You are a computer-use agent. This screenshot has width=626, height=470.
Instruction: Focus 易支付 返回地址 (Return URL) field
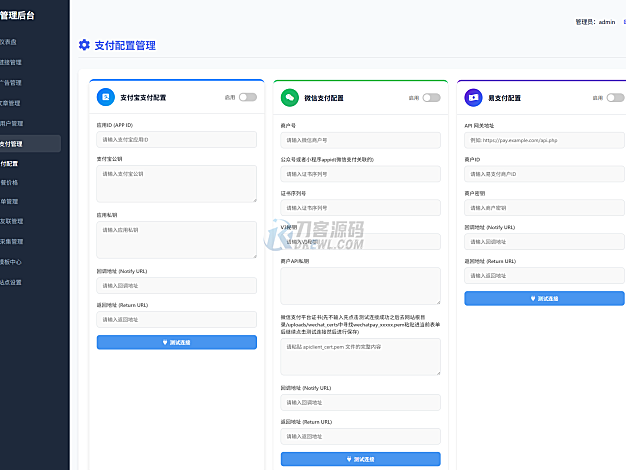point(544,276)
